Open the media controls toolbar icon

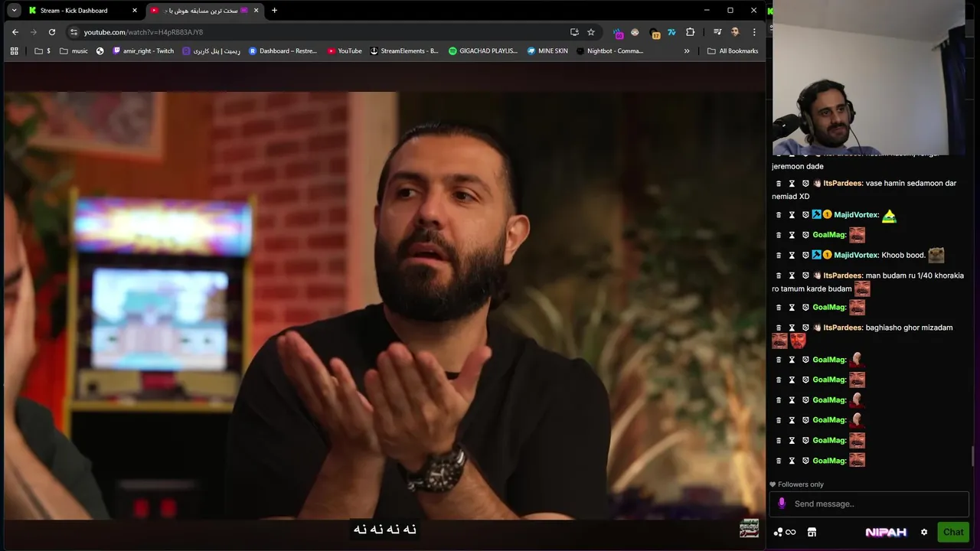click(x=717, y=32)
